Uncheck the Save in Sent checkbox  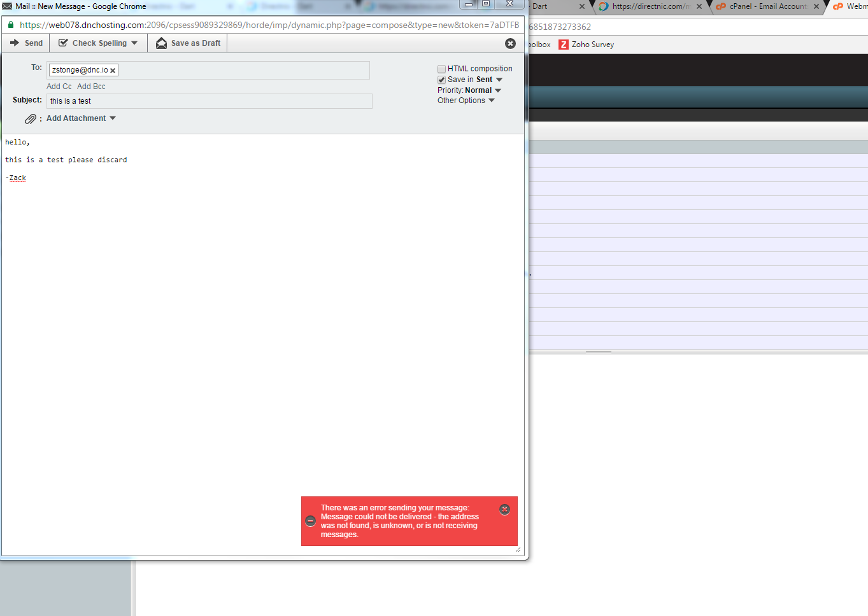[x=441, y=80]
